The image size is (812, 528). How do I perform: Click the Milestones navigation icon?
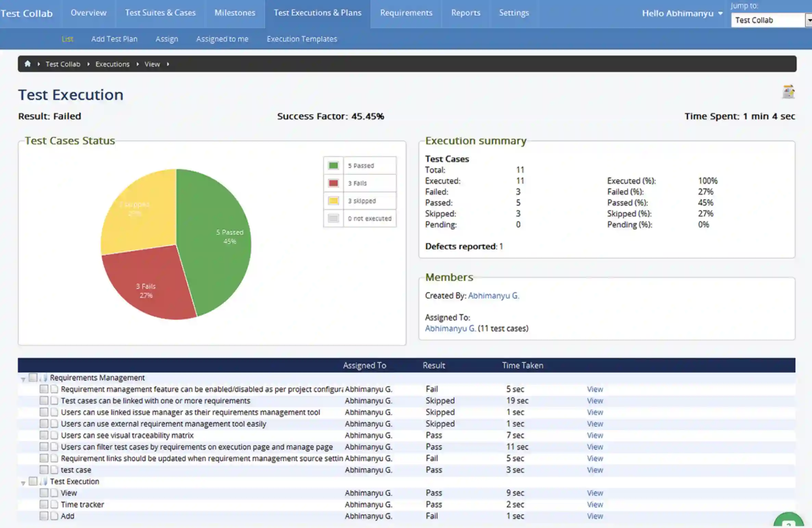click(x=234, y=12)
